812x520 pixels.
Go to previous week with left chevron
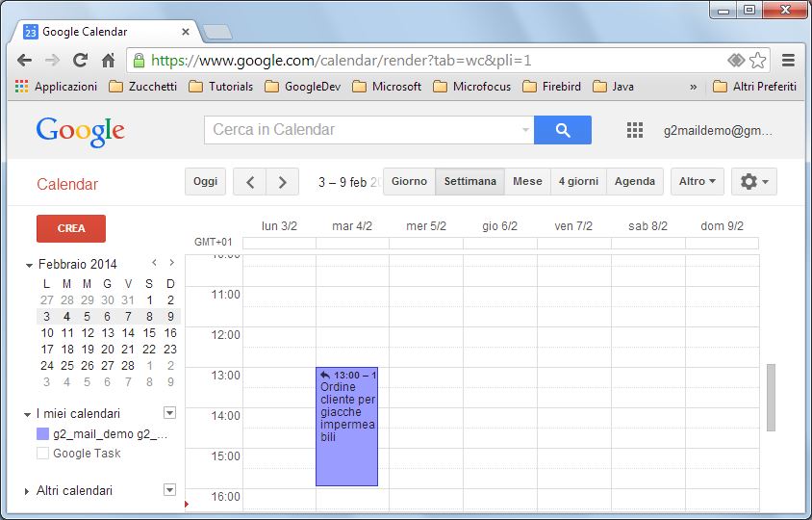pyautogui.click(x=249, y=182)
